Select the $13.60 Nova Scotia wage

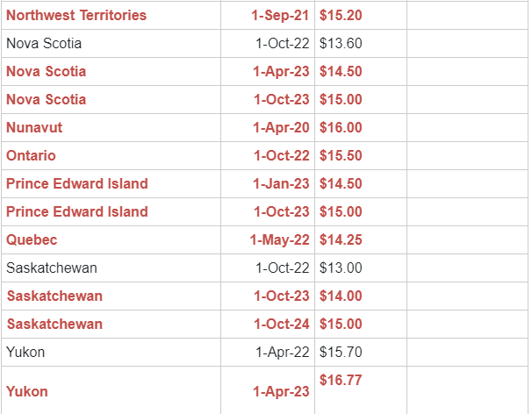341,44
